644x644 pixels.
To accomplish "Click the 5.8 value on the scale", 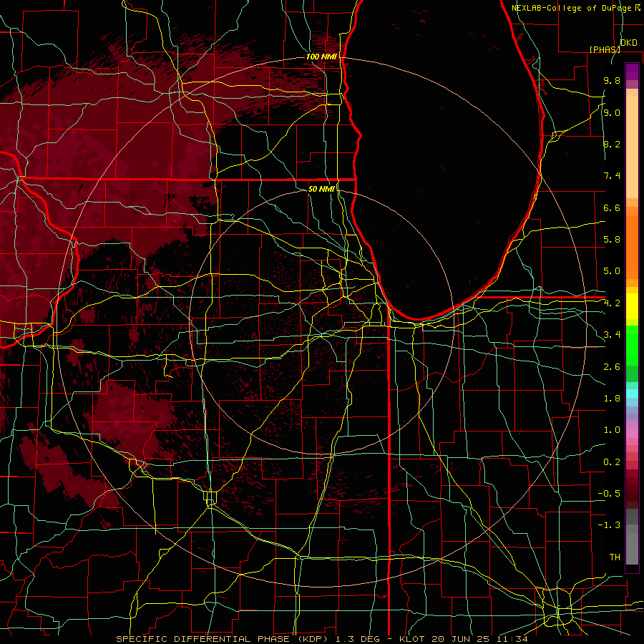I will pos(612,240).
